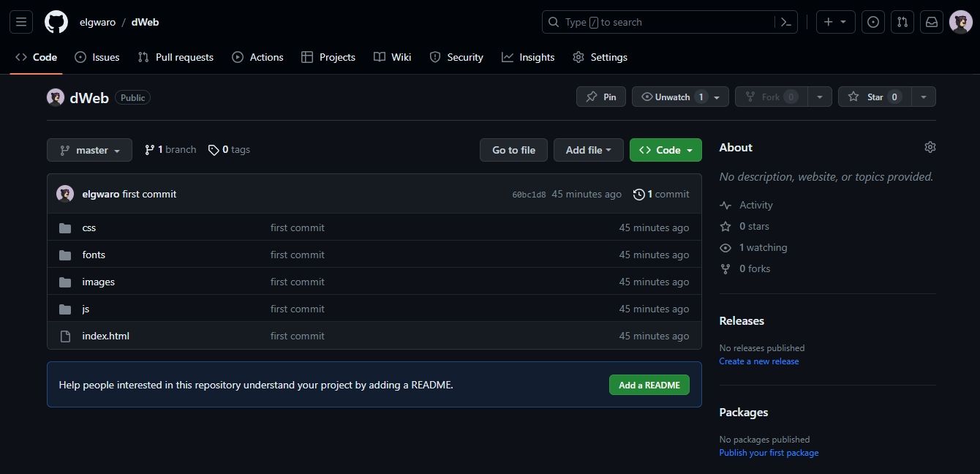Open notifications inbox icon

[x=931, y=22]
